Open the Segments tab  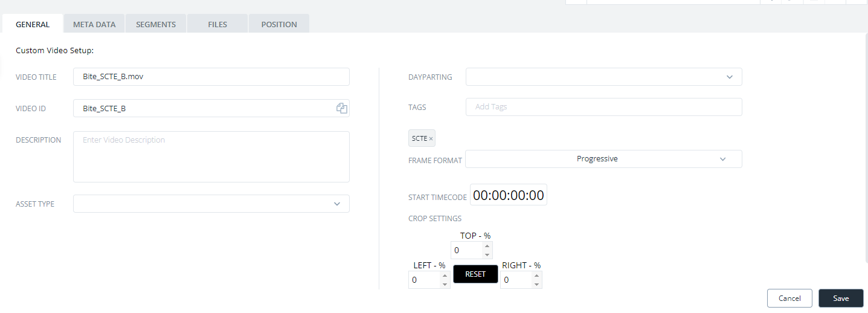pos(156,24)
